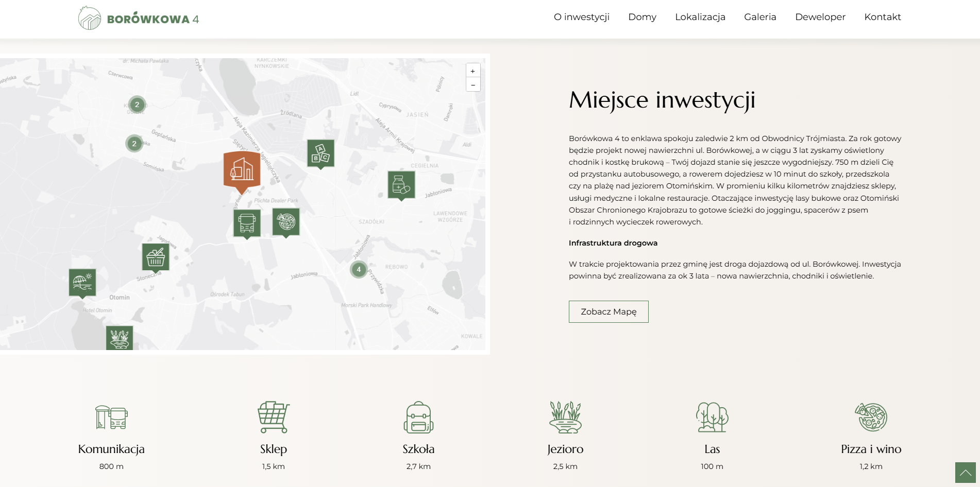Expand the cluster marker near Goplańska street
The height and width of the screenshot is (487, 980).
(x=134, y=144)
